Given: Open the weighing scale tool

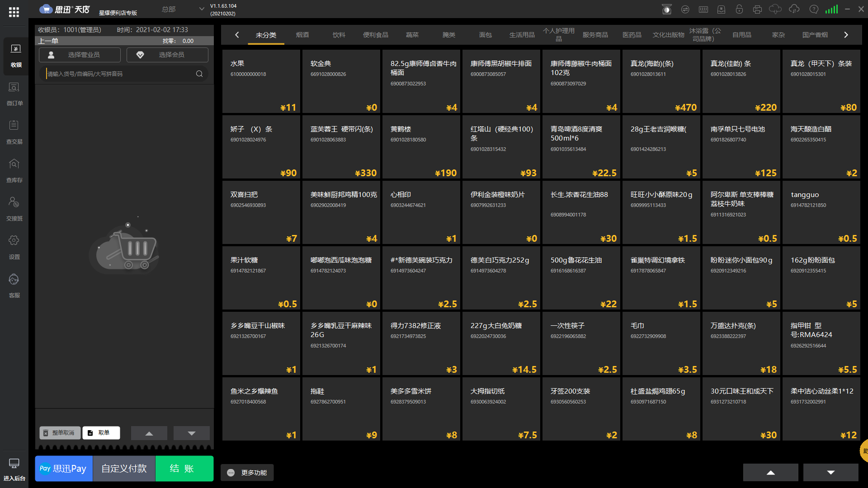Looking at the screenshot, I should tap(666, 9).
